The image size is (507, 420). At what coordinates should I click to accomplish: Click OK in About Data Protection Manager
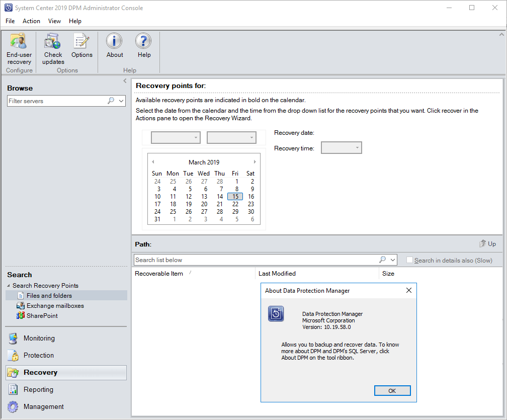tap(392, 391)
